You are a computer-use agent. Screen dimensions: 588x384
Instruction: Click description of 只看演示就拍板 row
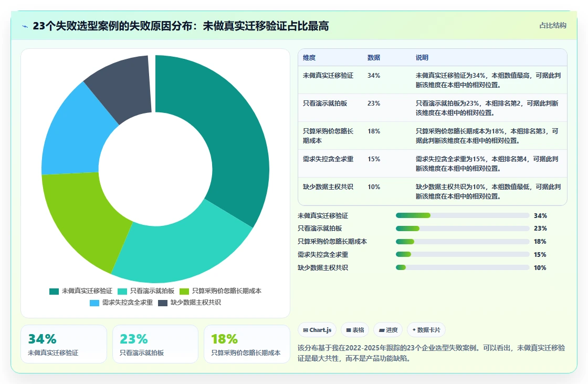(487, 108)
